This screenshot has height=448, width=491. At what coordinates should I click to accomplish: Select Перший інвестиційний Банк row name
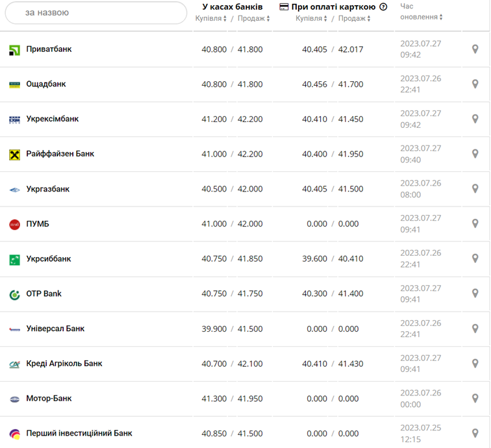tap(79, 433)
